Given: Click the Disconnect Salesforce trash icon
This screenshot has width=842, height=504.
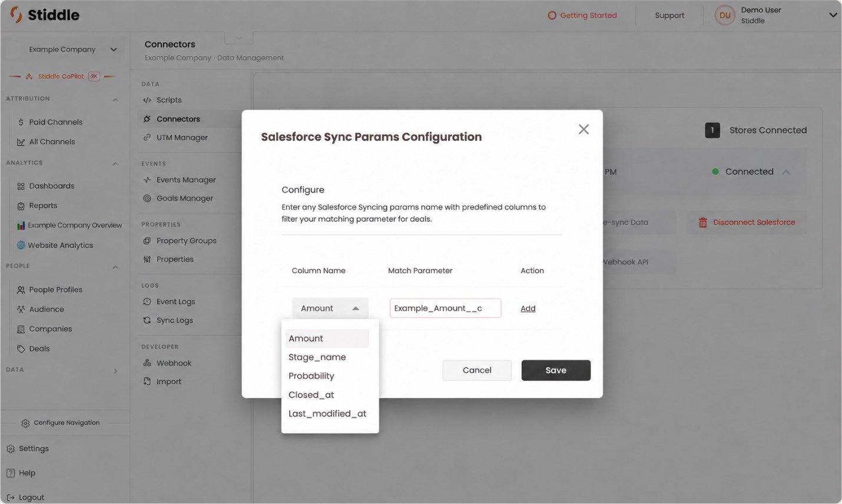Looking at the screenshot, I should coord(702,223).
